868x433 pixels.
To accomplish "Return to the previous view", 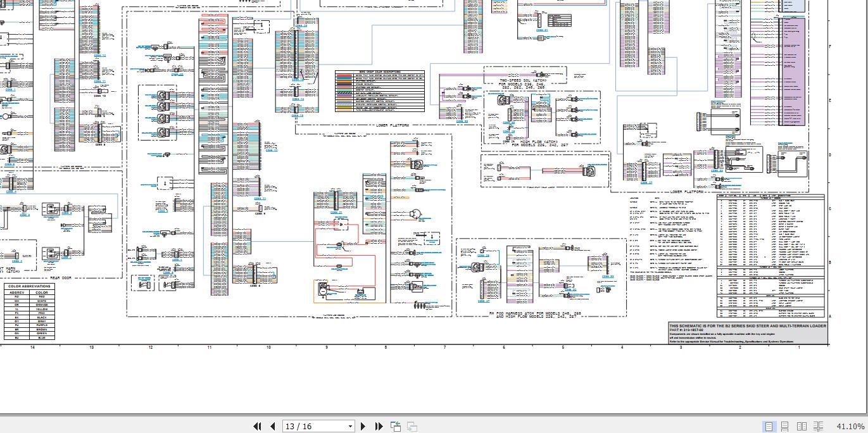I will (x=396, y=427).
